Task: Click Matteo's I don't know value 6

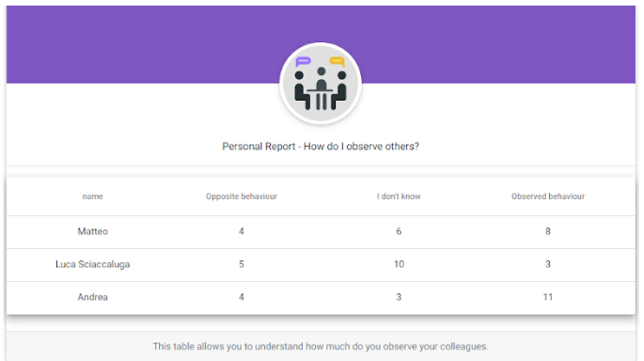Action: pyautogui.click(x=399, y=231)
